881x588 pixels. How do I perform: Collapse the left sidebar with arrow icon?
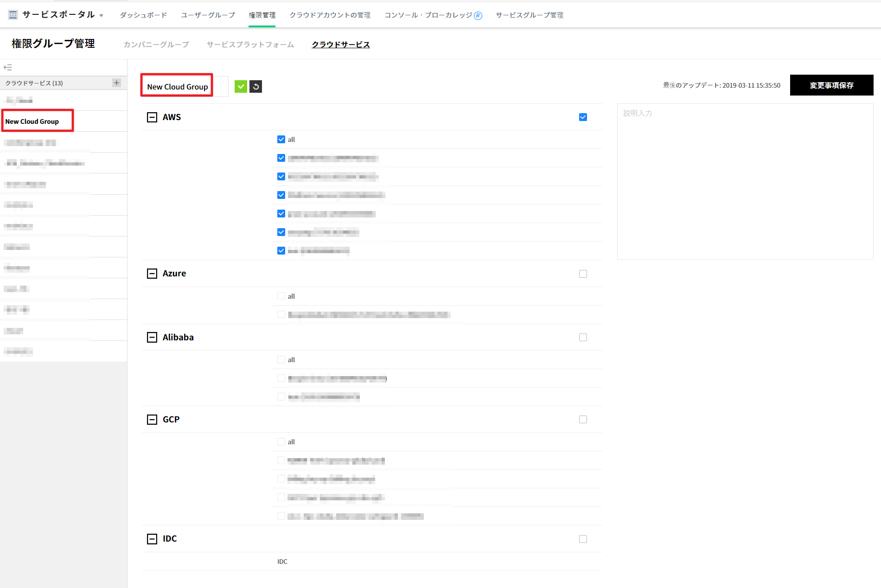(x=8, y=68)
